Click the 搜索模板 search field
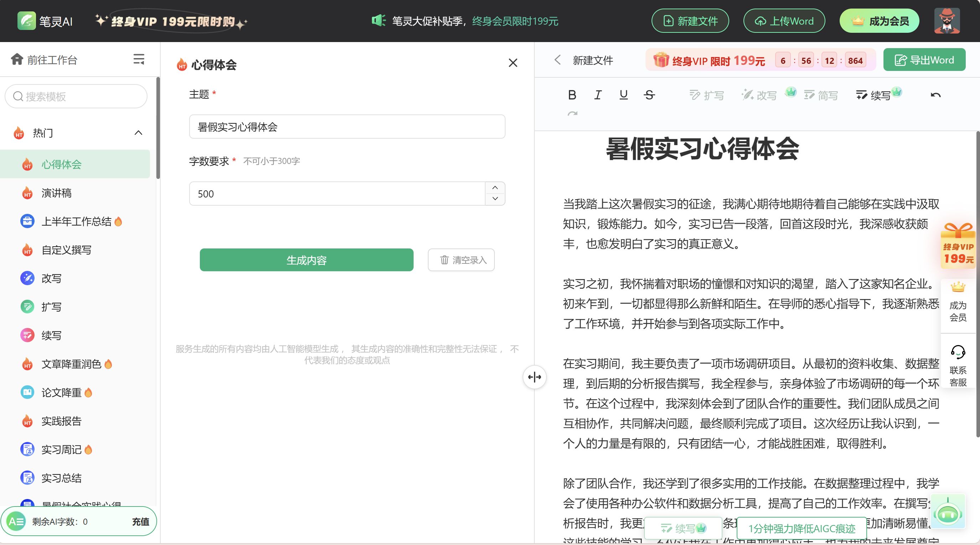Screen dimensions: 980x545 tap(76, 96)
